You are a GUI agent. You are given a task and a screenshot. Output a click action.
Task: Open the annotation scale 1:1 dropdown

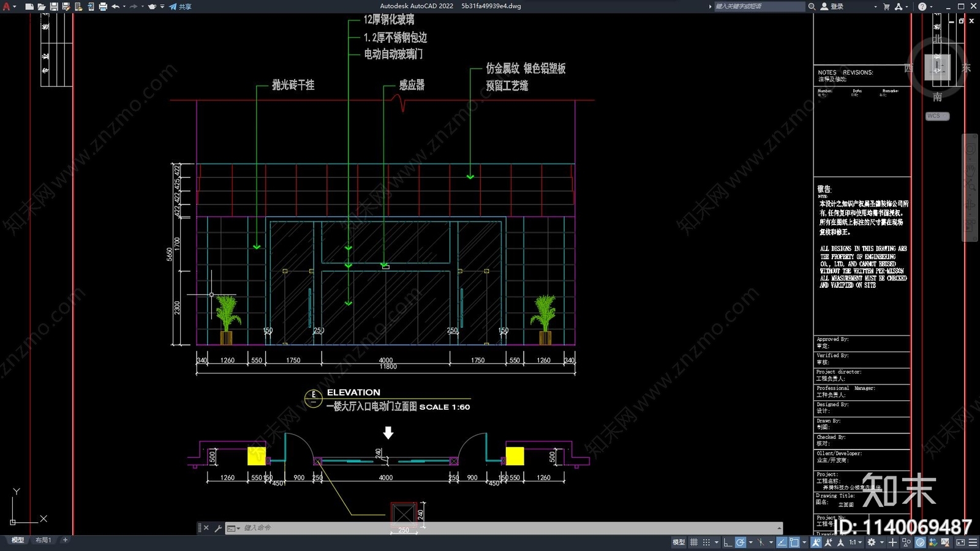point(856,542)
